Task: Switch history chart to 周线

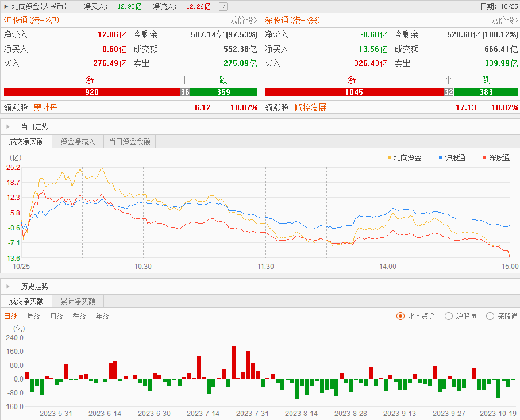Action: pos(34,316)
